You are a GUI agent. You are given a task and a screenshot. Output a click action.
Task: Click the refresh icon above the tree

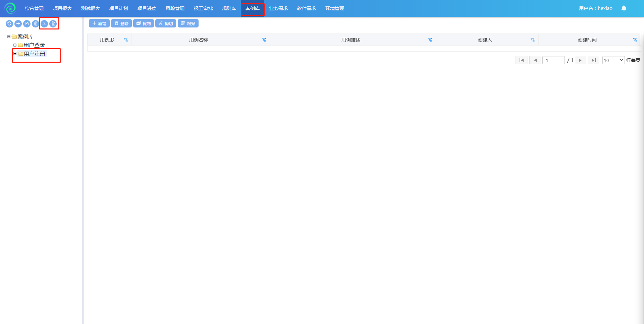(9, 23)
